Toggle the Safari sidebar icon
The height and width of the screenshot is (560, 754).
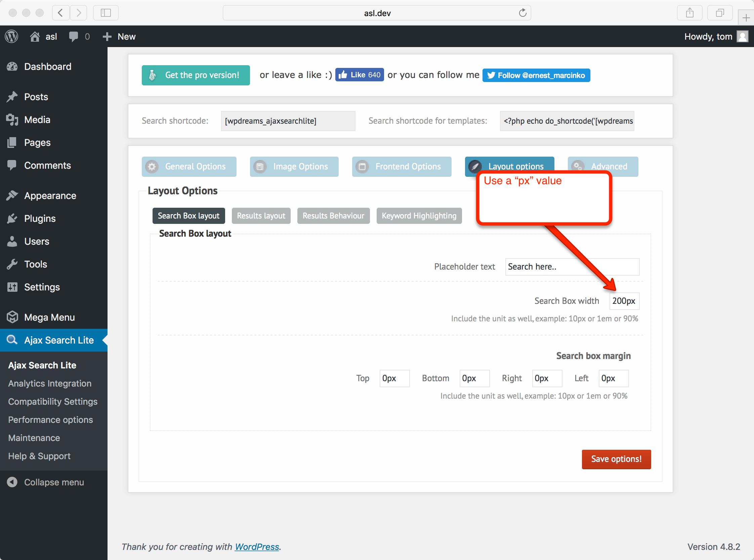click(x=106, y=13)
